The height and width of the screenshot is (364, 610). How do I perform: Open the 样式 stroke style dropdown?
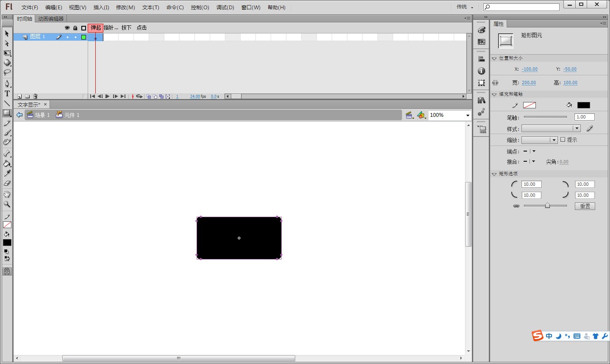point(576,128)
